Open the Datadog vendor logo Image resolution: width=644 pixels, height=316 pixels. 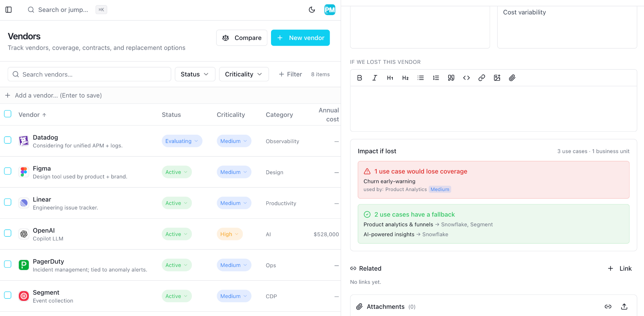pyautogui.click(x=24, y=141)
